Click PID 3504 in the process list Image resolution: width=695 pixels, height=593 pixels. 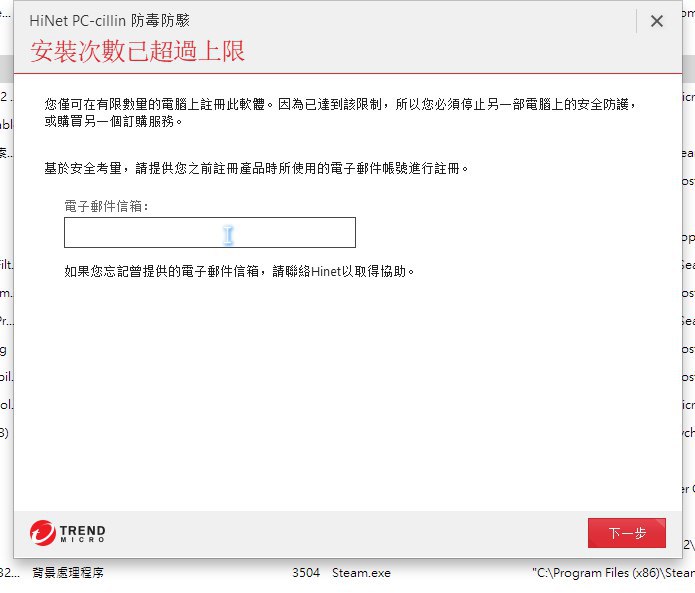pos(305,573)
